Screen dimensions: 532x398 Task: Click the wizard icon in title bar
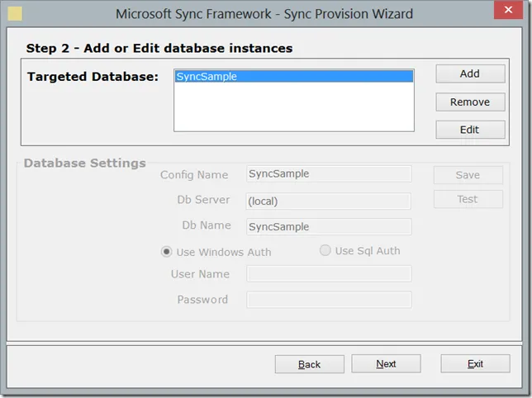click(x=15, y=14)
